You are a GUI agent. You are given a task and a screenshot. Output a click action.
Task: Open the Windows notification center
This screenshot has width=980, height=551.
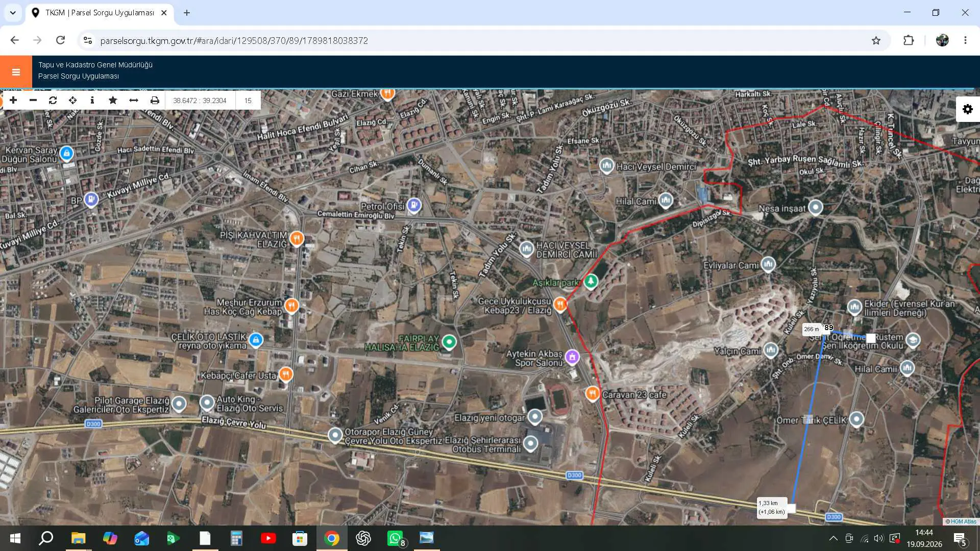click(x=960, y=539)
